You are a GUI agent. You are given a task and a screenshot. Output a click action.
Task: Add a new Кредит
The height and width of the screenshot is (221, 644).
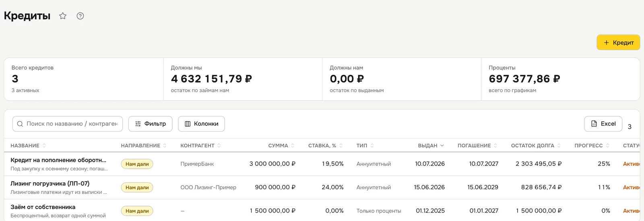click(618, 43)
